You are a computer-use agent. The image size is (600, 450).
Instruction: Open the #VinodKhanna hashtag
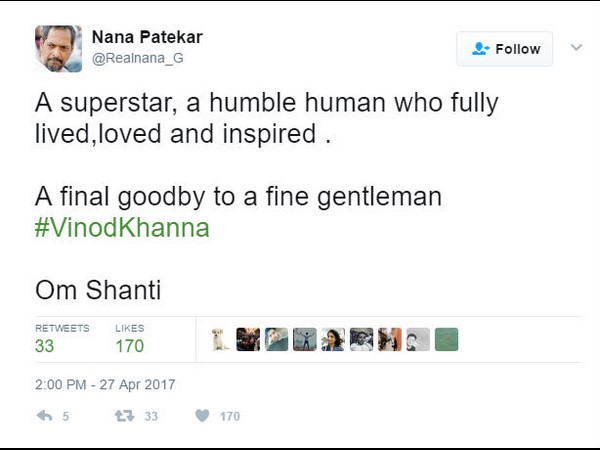[x=123, y=227]
